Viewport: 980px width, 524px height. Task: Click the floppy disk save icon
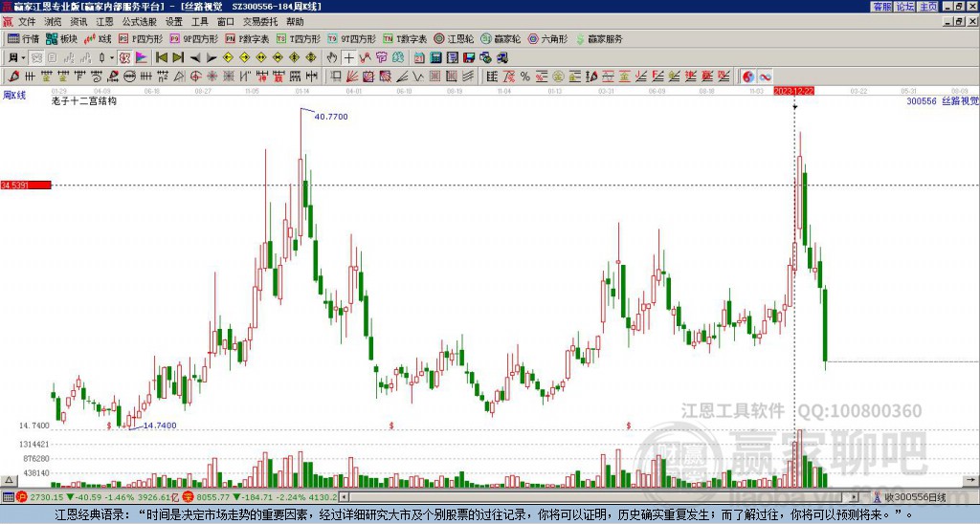pos(469,58)
